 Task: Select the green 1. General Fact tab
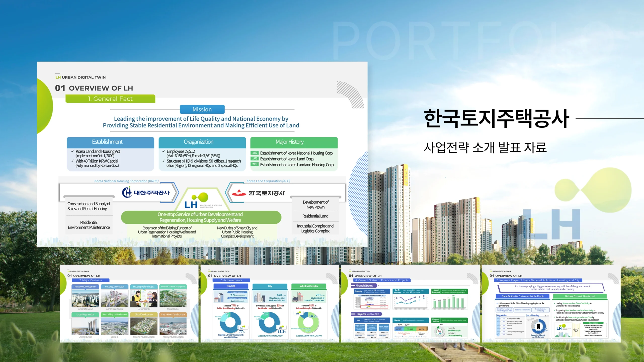pos(110,99)
